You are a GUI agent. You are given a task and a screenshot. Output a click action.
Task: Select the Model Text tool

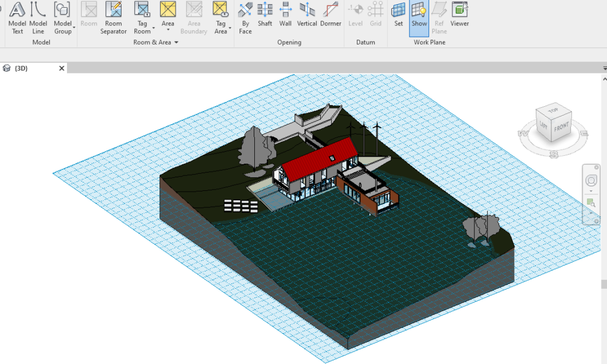click(17, 18)
